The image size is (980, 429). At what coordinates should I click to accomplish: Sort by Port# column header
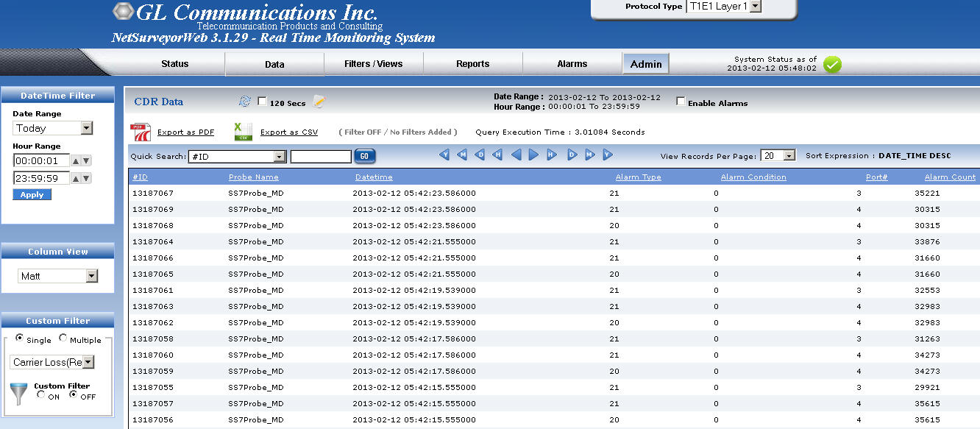[876, 177]
